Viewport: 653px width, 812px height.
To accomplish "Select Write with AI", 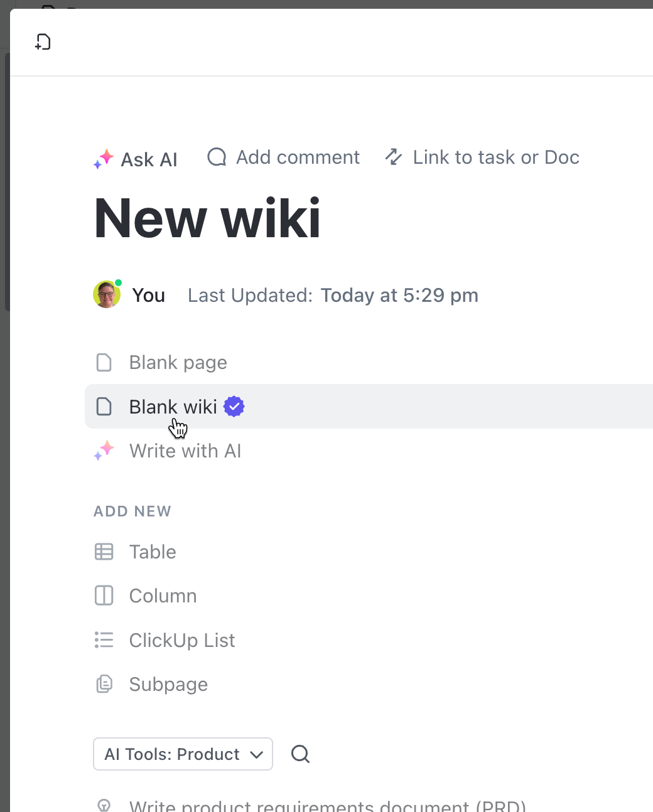I will pos(185,451).
